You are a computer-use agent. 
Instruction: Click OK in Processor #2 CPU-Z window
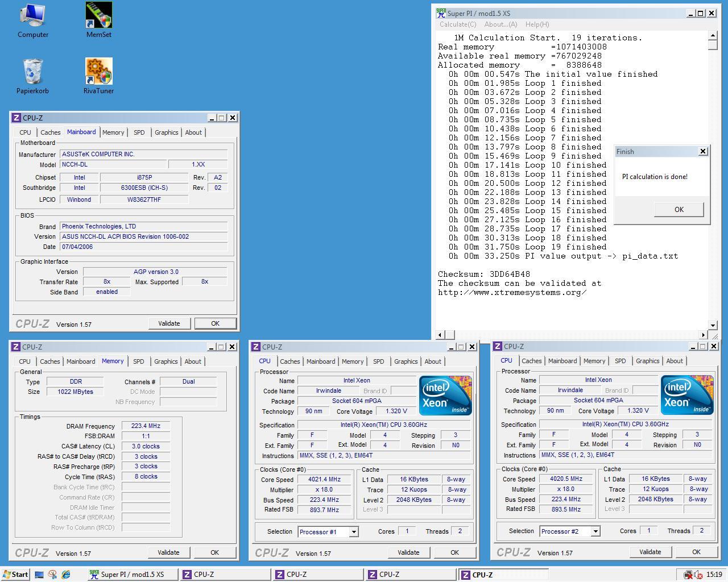(696, 552)
